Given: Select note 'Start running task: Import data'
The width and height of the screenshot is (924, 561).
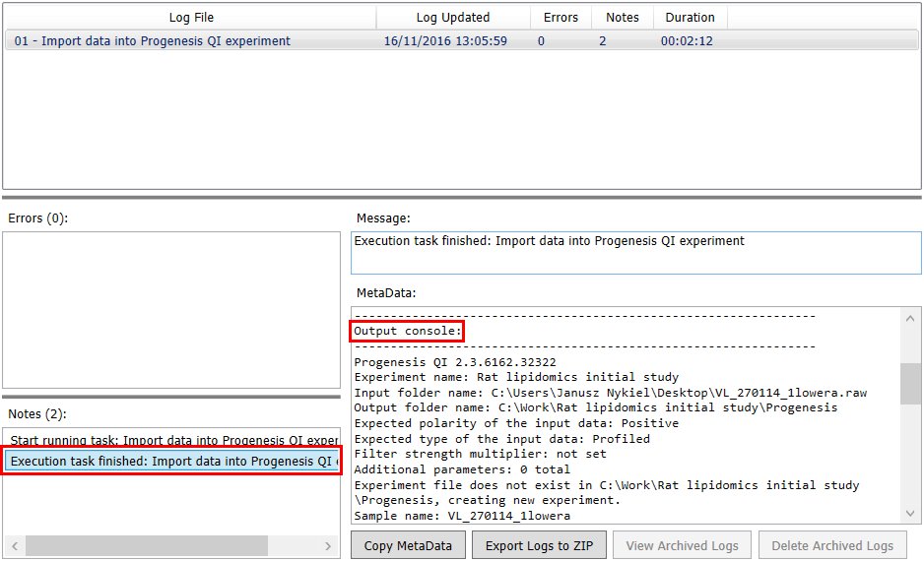Looking at the screenshot, I should point(173,440).
